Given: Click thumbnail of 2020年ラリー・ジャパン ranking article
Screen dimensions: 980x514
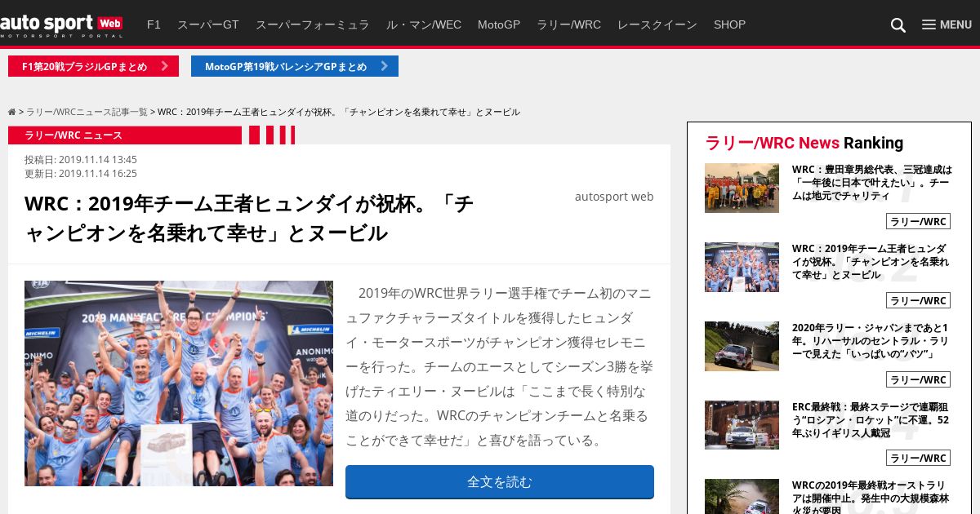Looking at the screenshot, I should tap(742, 346).
